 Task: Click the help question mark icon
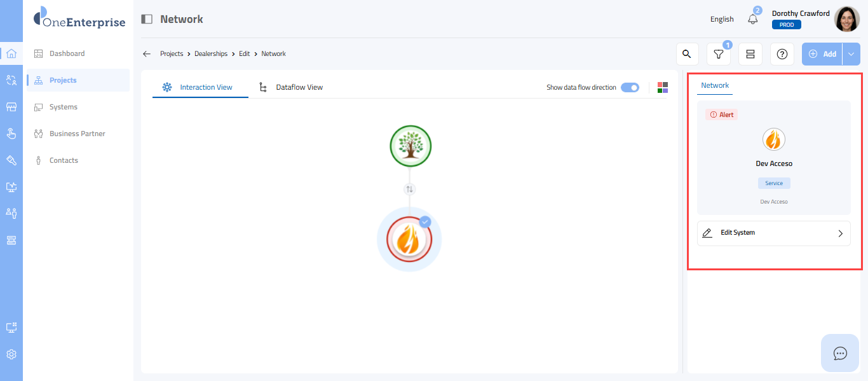(782, 54)
